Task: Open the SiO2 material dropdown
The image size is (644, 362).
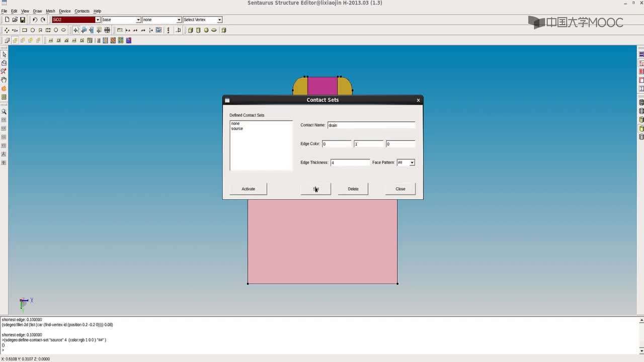Action: 98,20
